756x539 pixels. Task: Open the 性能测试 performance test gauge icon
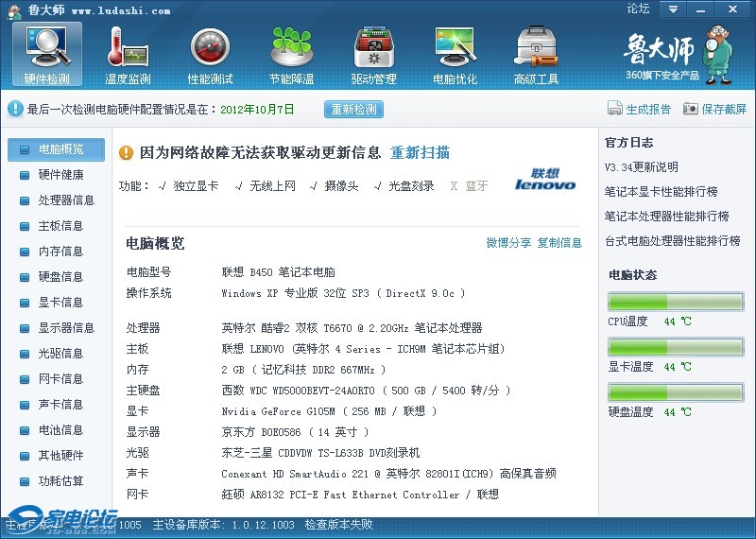click(x=210, y=49)
